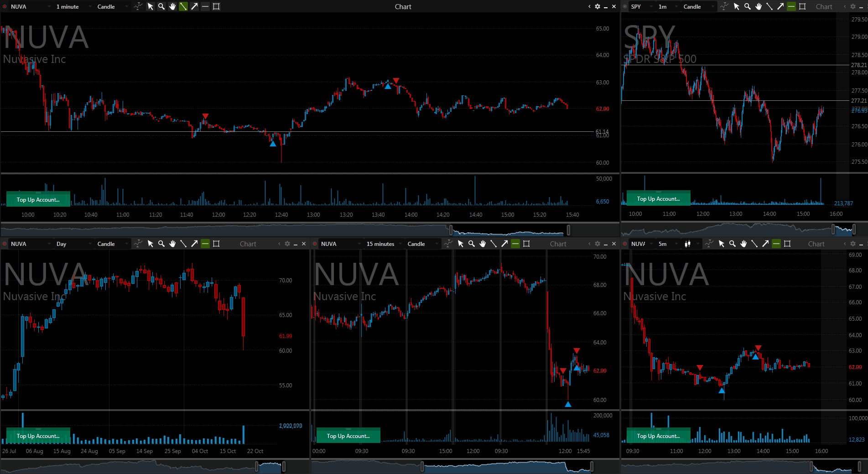Screen dimensions: 868x474
Task: Pick trend line tool in NUVA 15 minutes chart
Action: coord(494,244)
